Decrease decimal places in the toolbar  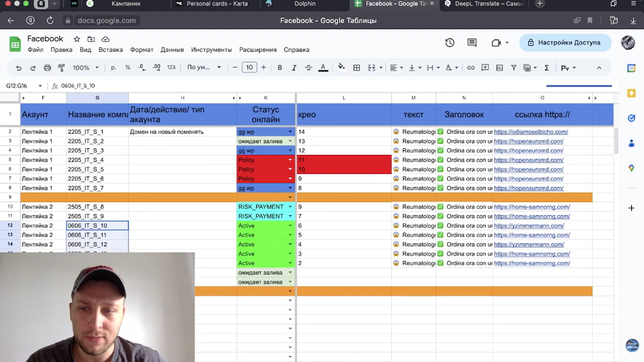click(142, 68)
